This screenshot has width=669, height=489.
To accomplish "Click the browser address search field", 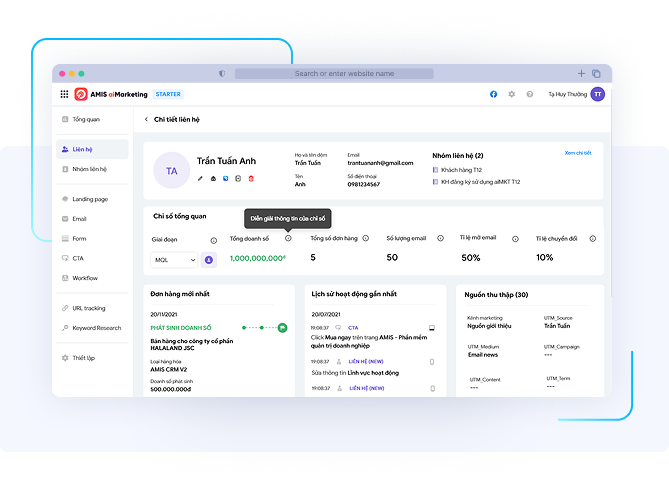I will tap(344, 73).
